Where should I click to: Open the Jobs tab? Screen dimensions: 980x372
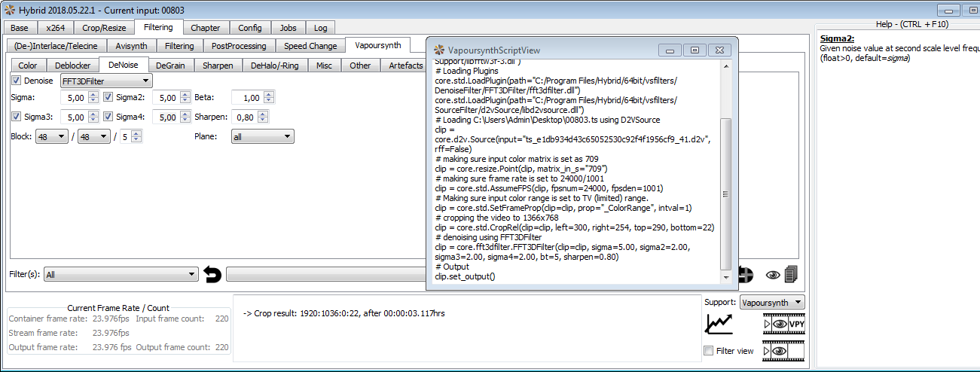tap(288, 28)
